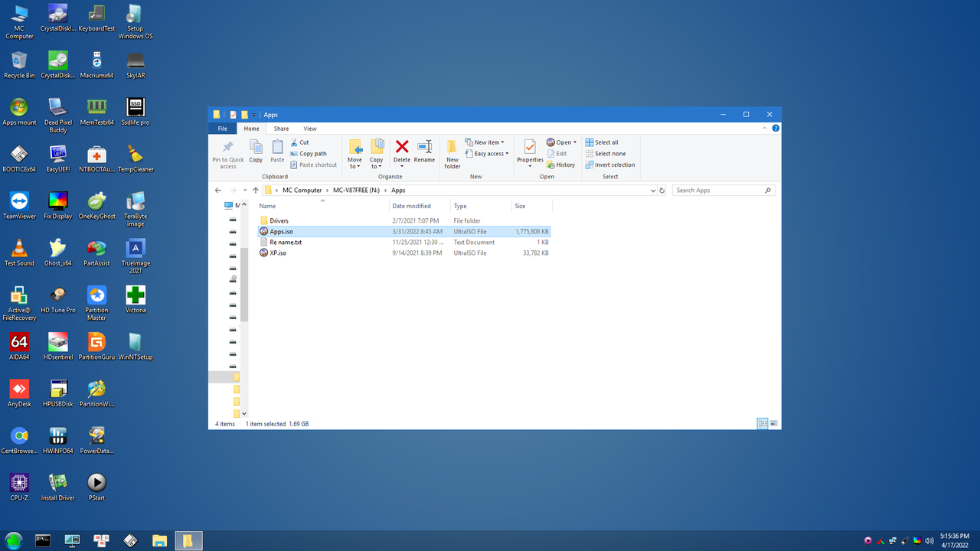Image resolution: width=980 pixels, height=551 pixels.
Task: Create a New folder from ribbon
Action: [452, 154]
